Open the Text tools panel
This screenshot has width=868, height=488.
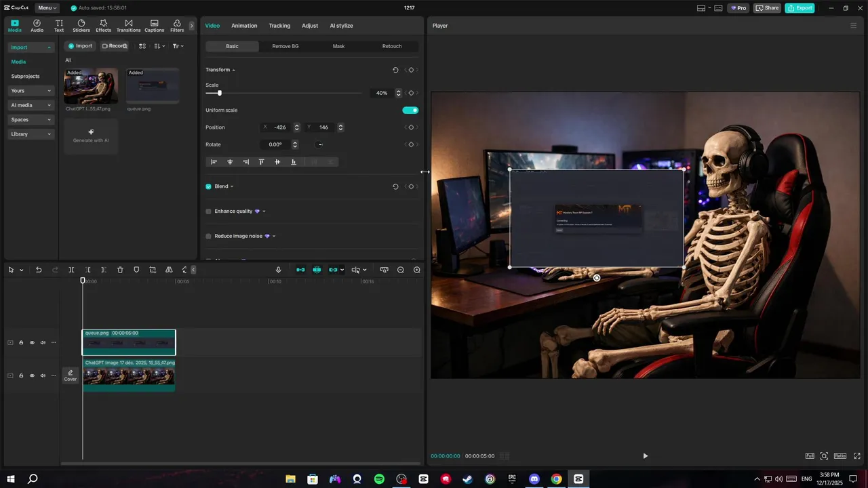point(59,26)
